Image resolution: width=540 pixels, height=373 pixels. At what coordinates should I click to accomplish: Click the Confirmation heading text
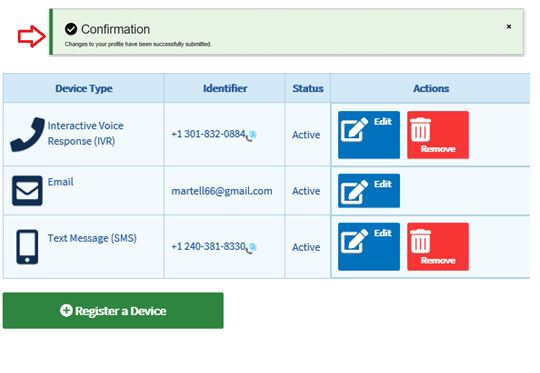115,29
